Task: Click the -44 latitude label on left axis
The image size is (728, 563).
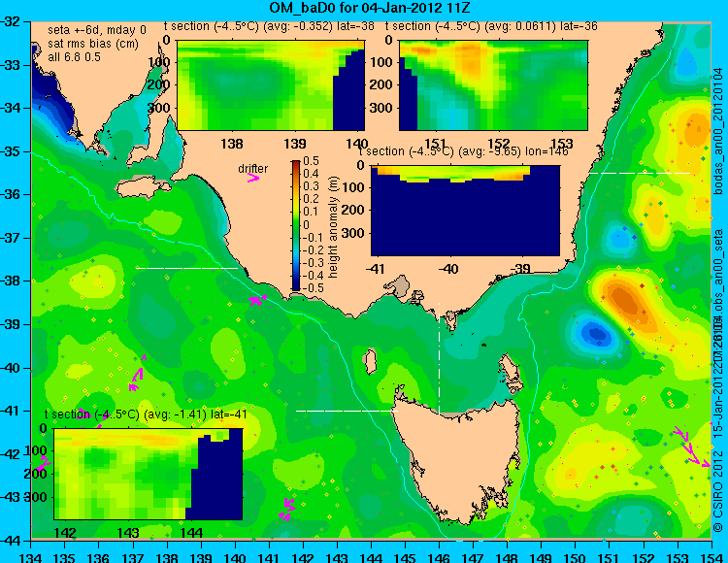Action: coord(11,541)
